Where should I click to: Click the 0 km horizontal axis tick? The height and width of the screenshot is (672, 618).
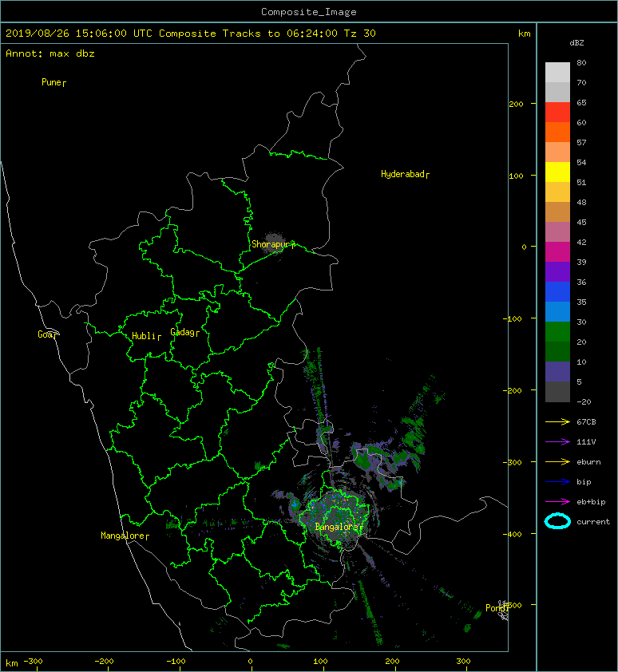[251, 662]
